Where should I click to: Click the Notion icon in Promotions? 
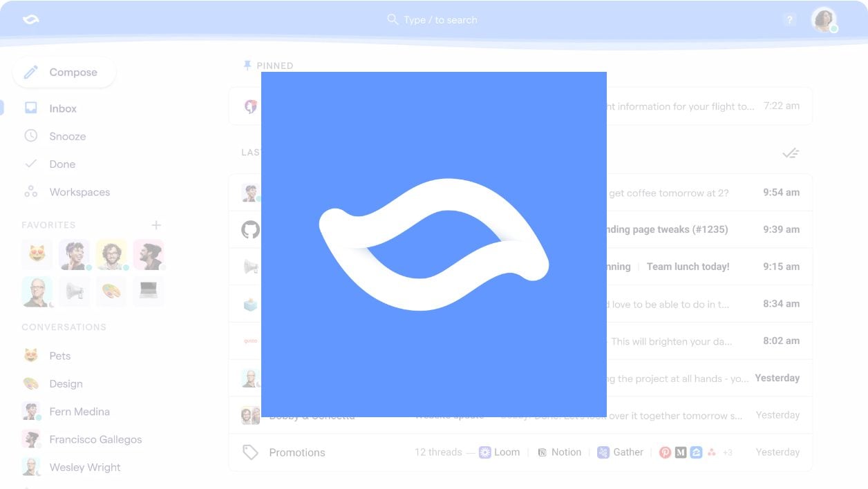click(x=542, y=452)
